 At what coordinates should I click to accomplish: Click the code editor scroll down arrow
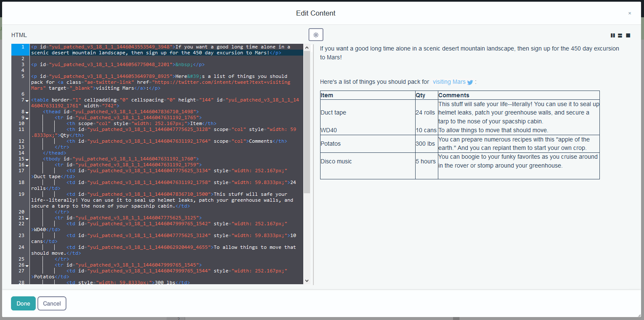307,280
